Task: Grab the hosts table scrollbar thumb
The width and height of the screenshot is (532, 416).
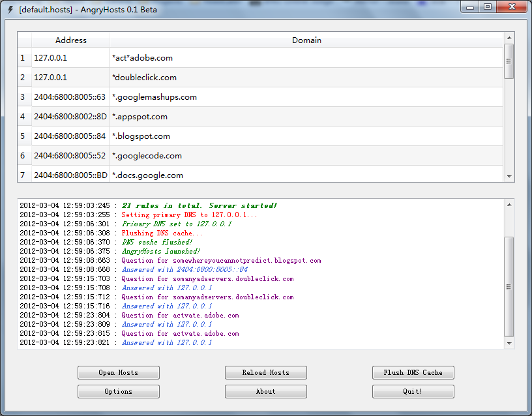Action: click(509, 61)
